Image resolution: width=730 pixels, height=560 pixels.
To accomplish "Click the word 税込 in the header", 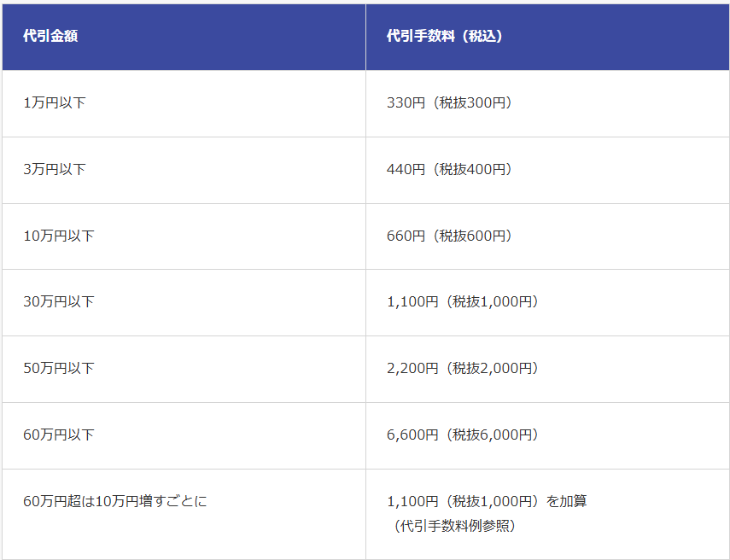I will [482, 36].
